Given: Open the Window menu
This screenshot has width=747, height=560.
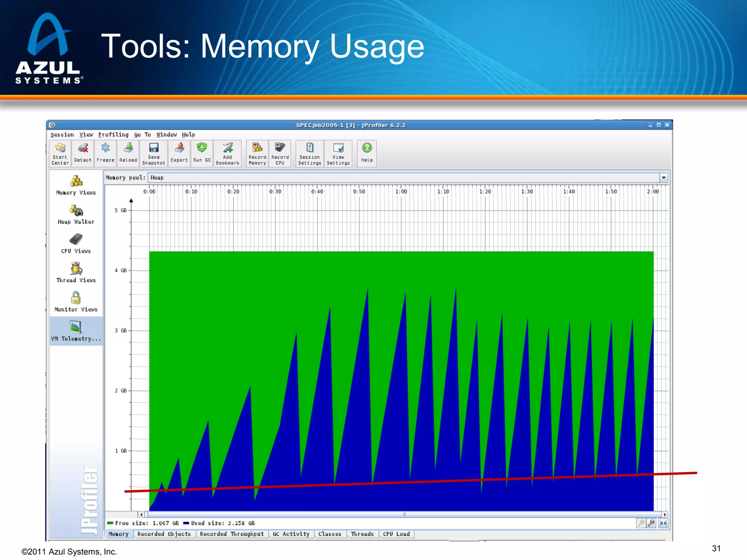Looking at the screenshot, I should tap(167, 135).
